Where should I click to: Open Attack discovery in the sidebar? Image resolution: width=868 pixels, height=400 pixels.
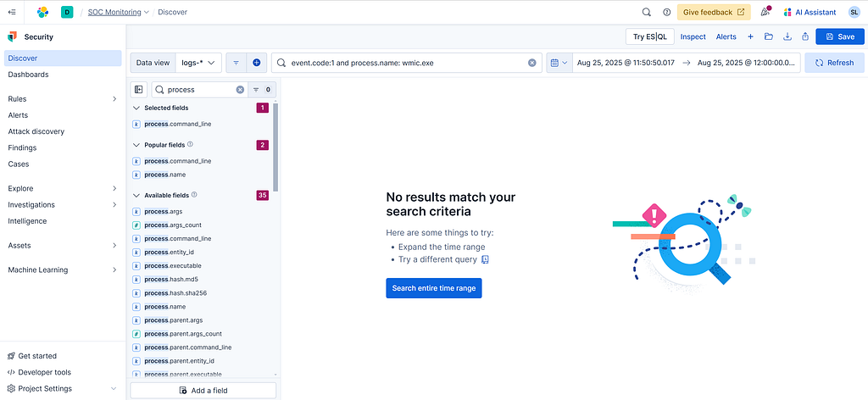click(x=36, y=131)
